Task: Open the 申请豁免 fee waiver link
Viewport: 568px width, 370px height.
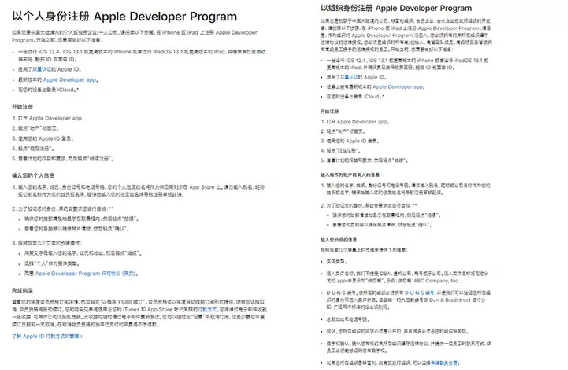Action: point(444,363)
